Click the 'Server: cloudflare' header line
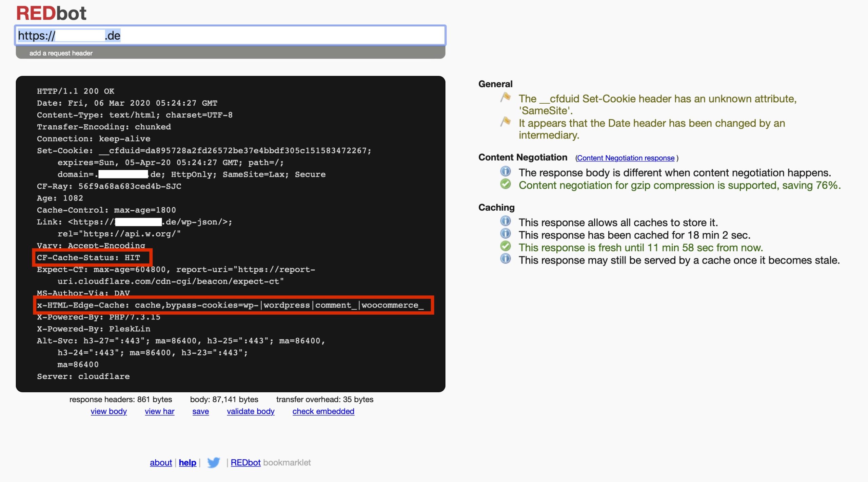The height and width of the screenshot is (482, 868). pos(83,376)
